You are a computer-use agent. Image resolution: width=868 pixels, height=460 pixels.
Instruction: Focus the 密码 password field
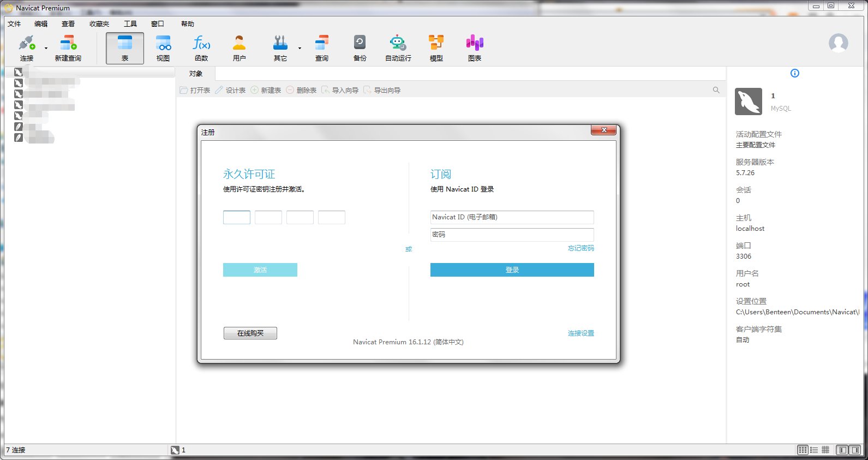click(512, 235)
